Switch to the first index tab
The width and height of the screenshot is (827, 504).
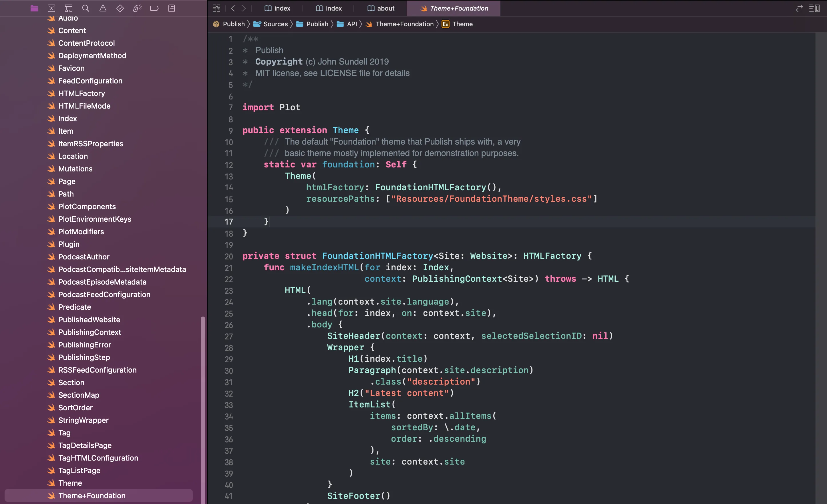pos(277,8)
